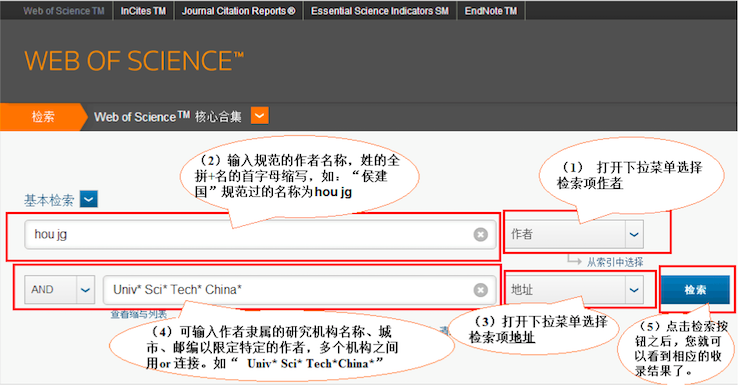Open orange dropdown next to 核心合集
Viewport: 740px width, 387px height.
tap(260, 116)
